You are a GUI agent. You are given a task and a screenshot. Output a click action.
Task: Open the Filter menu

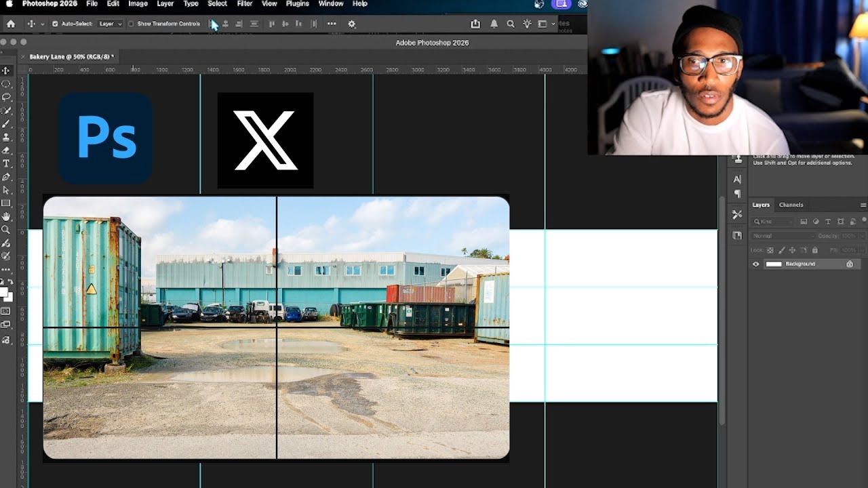tap(245, 3)
